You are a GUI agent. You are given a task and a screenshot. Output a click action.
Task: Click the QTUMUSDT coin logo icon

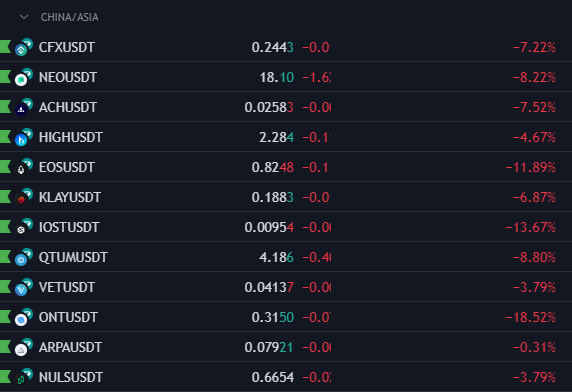[24, 257]
